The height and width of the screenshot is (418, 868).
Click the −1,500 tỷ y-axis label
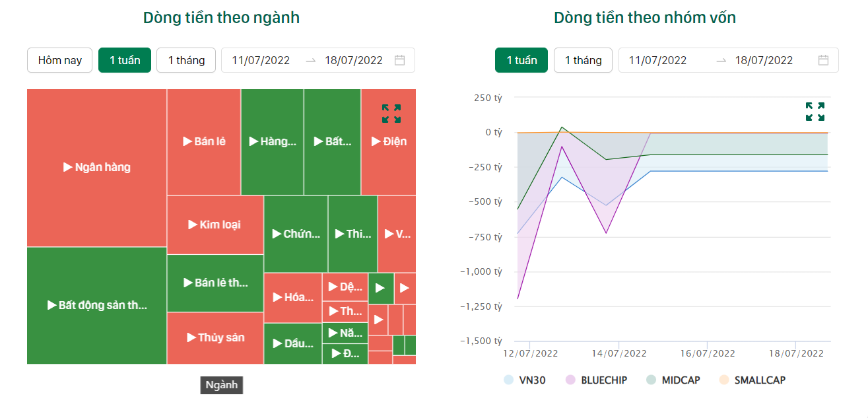(x=480, y=341)
